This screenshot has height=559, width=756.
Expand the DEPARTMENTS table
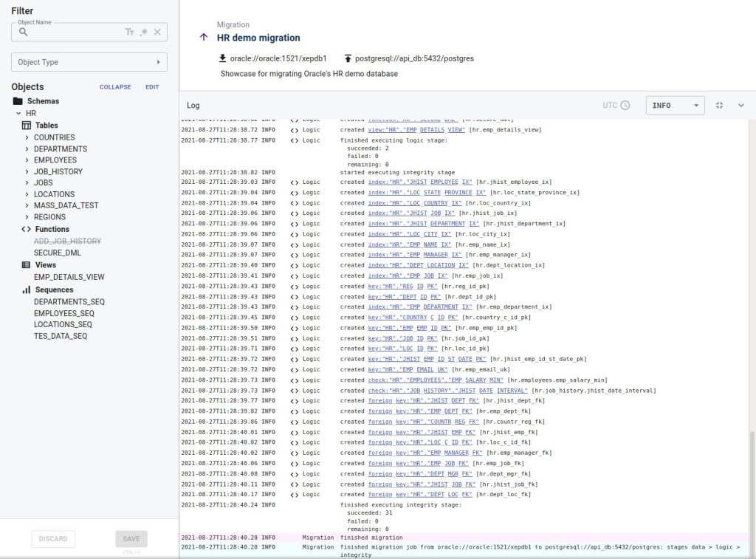(27, 149)
